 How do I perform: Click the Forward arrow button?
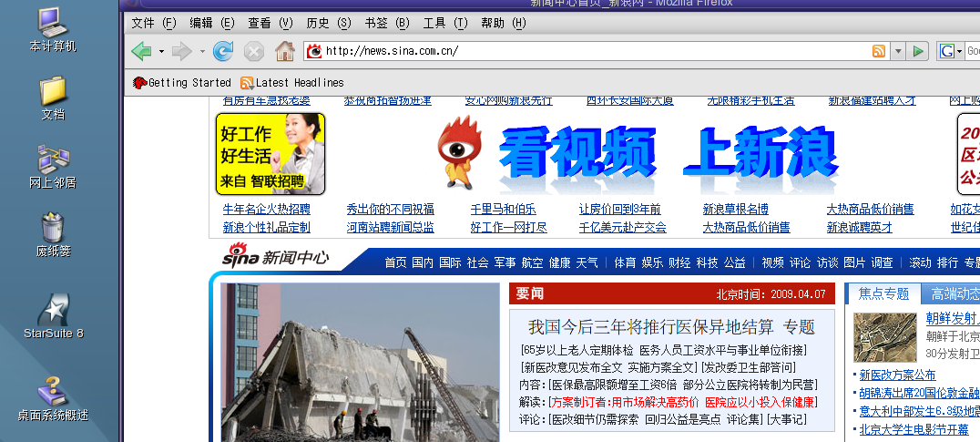point(182,51)
